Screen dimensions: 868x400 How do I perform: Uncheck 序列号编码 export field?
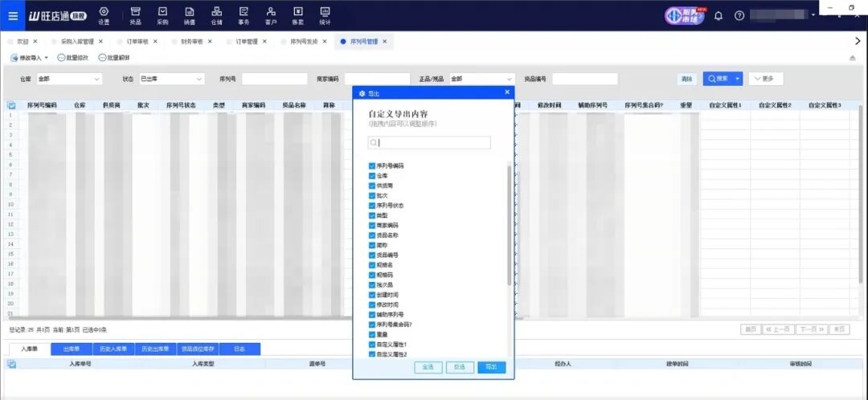[x=372, y=166]
